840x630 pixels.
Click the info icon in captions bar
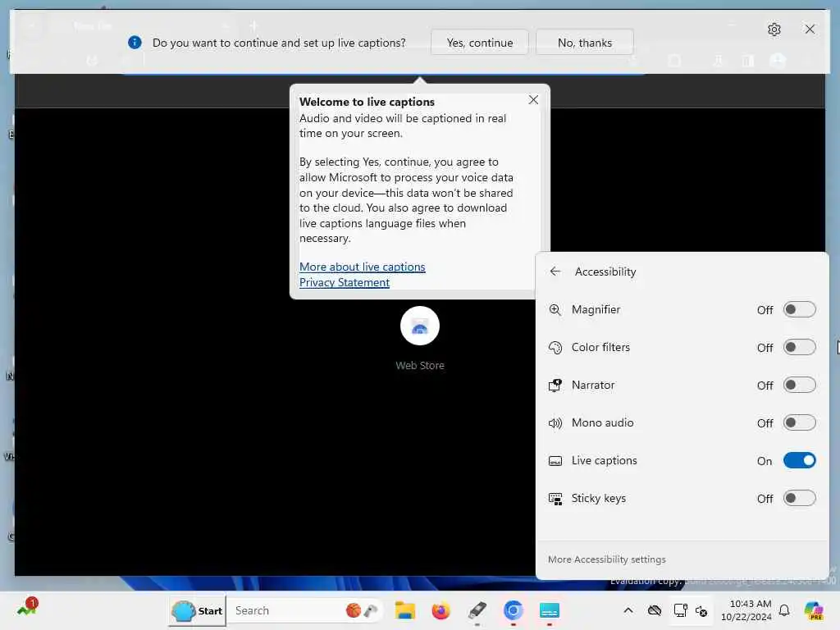[135, 43]
